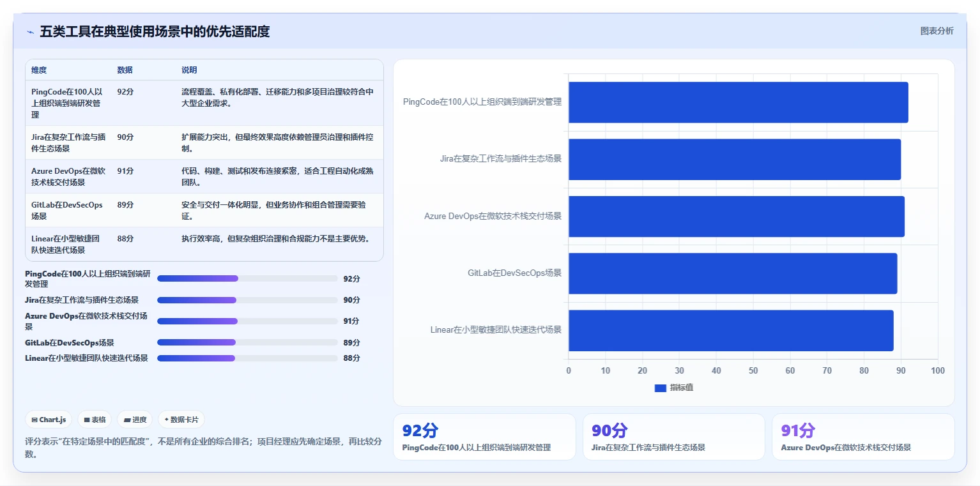Click the icon beside the 五类工具 title
The image size is (980, 486).
pyautogui.click(x=30, y=32)
